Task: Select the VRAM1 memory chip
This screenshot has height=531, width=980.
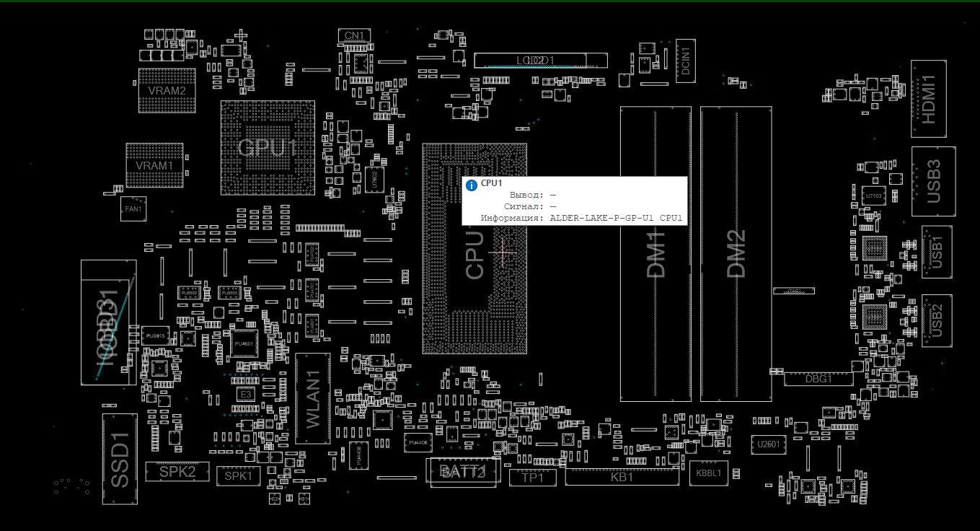Action: [x=154, y=165]
